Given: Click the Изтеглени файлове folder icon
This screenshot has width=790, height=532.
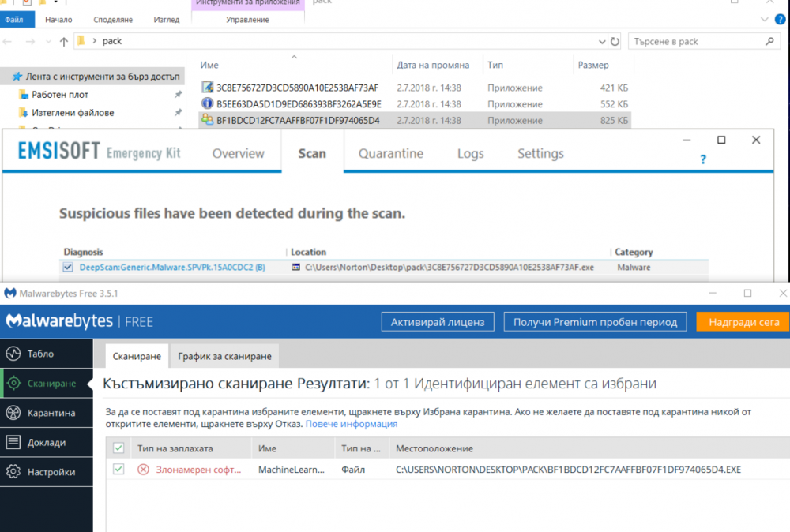Looking at the screenshot, I should point(23,112).
